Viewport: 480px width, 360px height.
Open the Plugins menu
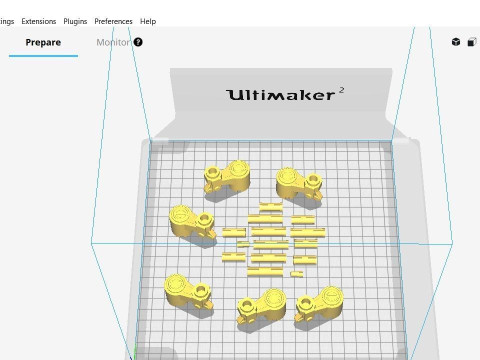(75, 21)
